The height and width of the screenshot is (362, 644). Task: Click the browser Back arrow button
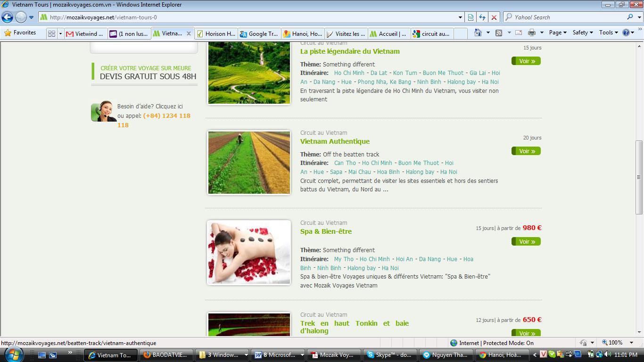click(x=8, y=17)
